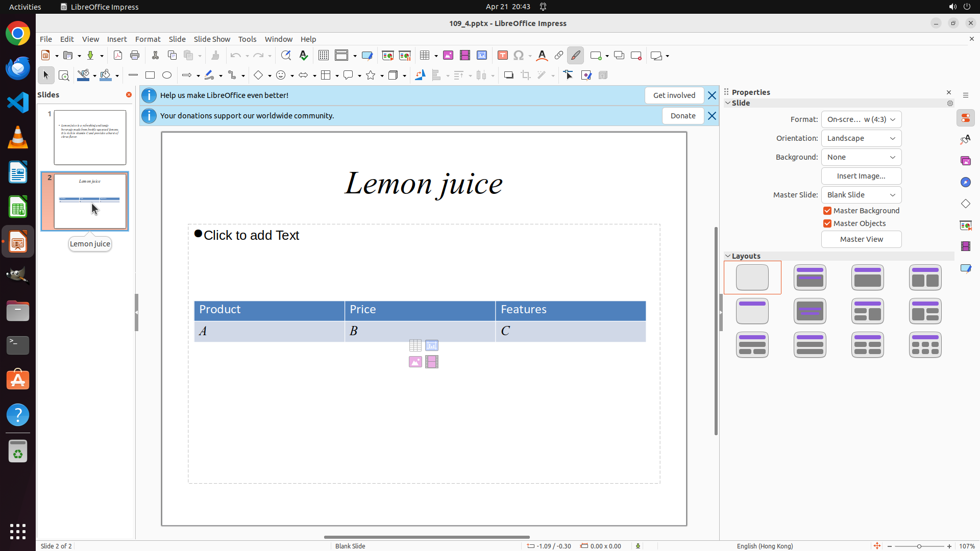
Task: Open the Format menu
Action: [x=148, y=39]
